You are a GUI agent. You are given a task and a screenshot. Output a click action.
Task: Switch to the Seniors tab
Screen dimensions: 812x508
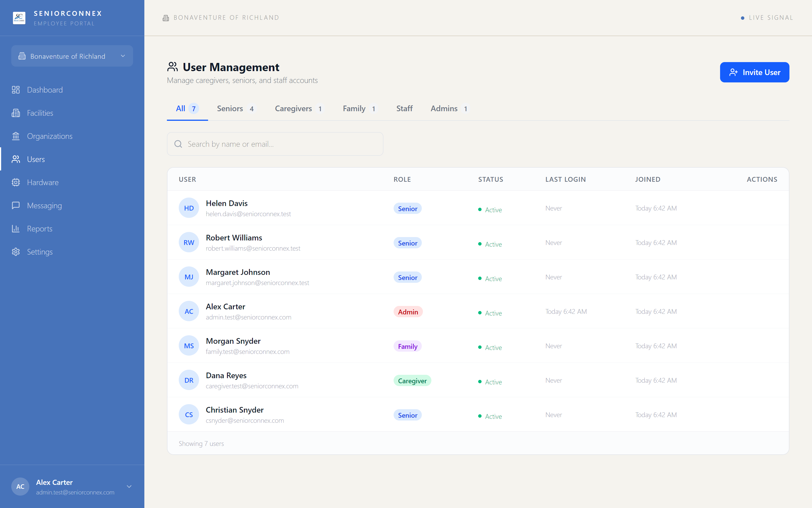pos(236,109)
